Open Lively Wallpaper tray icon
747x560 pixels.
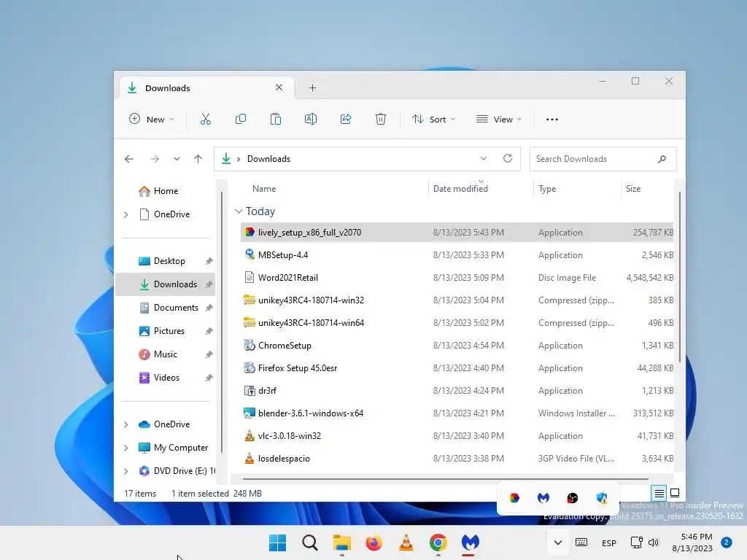pyautogui.click(x=514, y=498)
